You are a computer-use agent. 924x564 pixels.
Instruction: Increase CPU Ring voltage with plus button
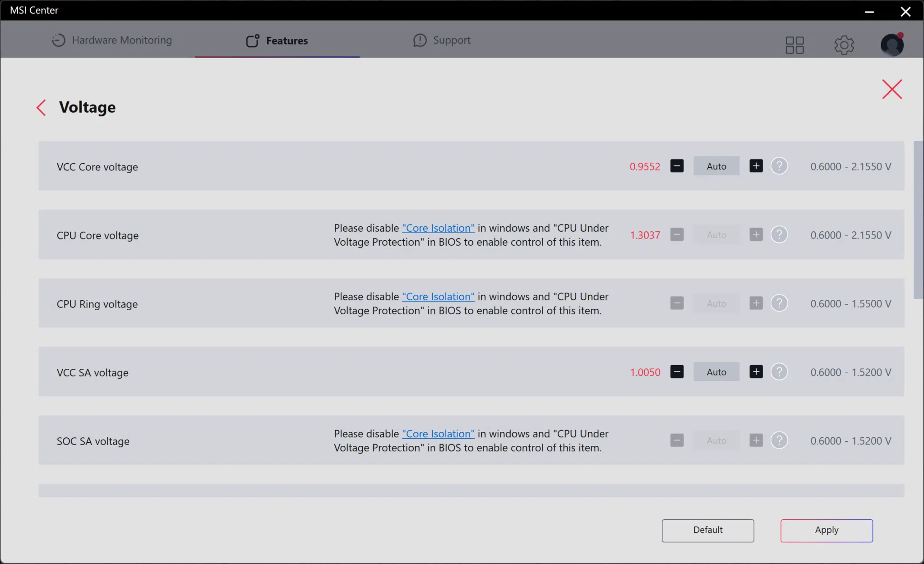[756, 303]
